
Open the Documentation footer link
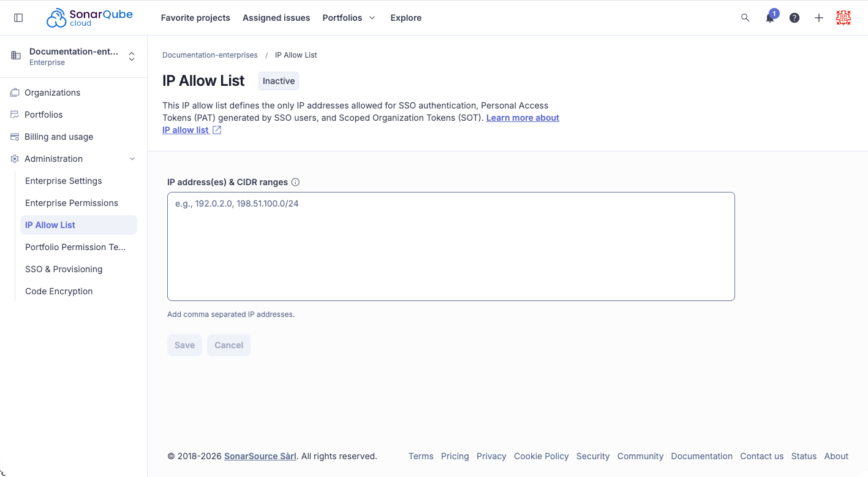tap(702, 456)
